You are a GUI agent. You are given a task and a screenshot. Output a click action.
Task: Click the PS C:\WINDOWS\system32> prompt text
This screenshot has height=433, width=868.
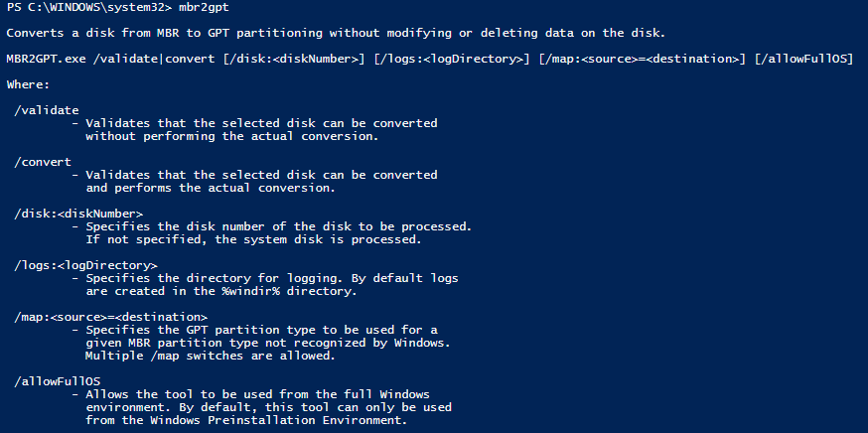coord(89,8)
